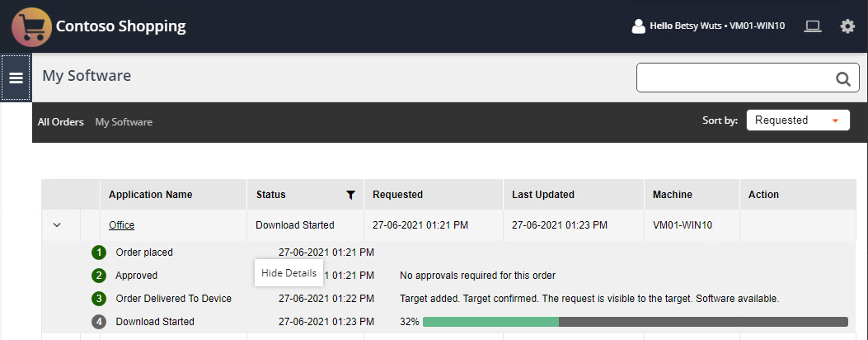Open the Sort by Requested dropdown
The image size is (868, 340).
pos(797,120)
